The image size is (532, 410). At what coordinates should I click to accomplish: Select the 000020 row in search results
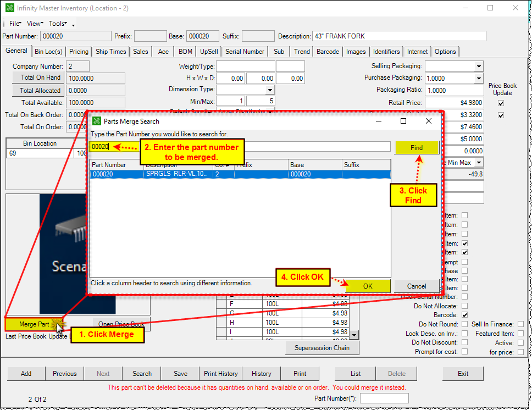(240, 174)
